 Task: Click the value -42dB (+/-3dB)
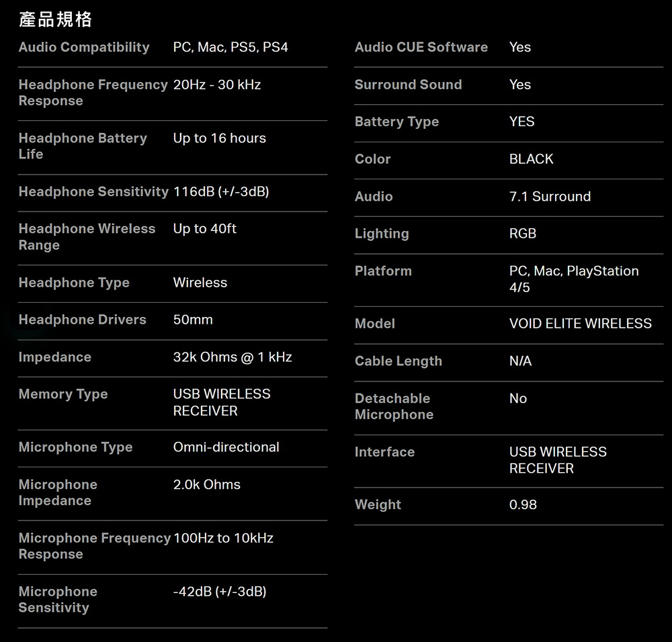click(x=220, y=592)
